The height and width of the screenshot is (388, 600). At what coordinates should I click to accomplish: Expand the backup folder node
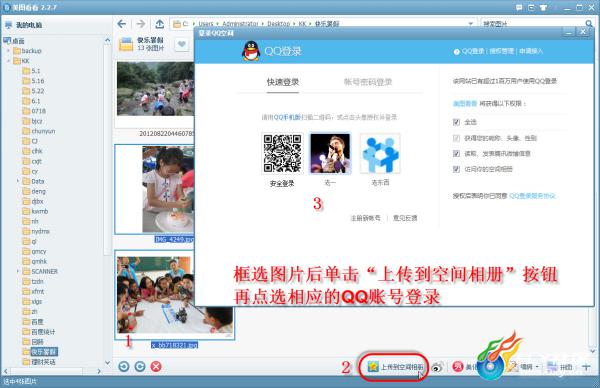tap(8, 51)
